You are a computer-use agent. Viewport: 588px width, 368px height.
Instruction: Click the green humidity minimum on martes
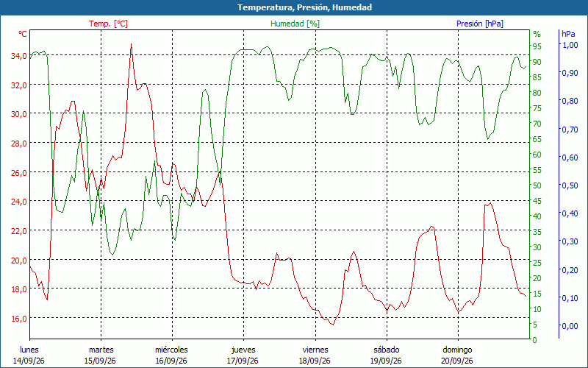(x=112, y=255)
